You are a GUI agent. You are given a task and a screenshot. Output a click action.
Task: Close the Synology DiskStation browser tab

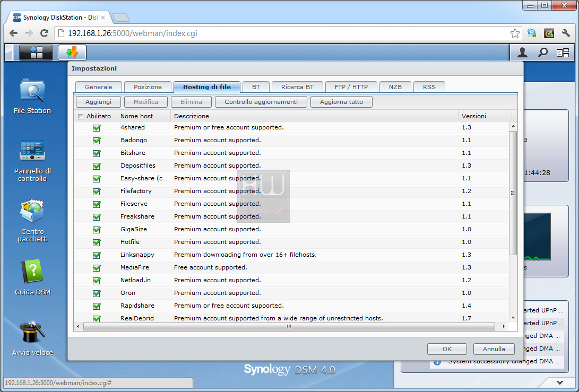point(103,18)
